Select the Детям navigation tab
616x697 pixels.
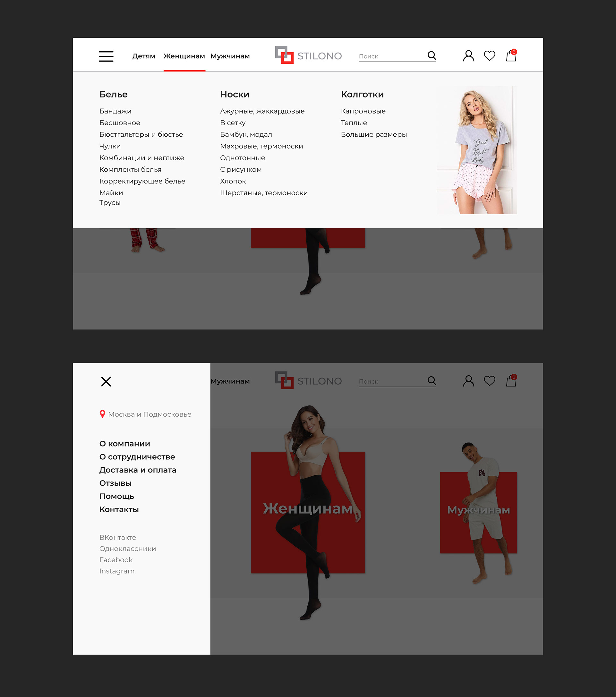(144, 56)
